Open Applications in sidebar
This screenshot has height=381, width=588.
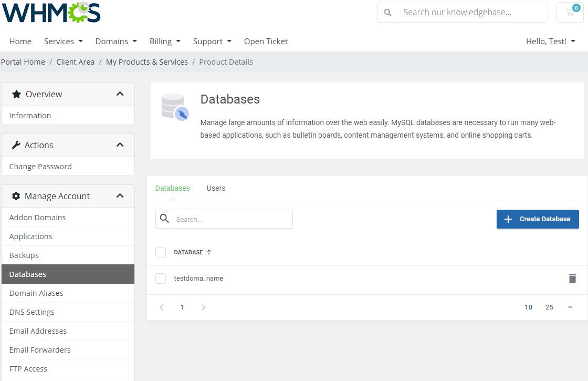tap(68, 236)
